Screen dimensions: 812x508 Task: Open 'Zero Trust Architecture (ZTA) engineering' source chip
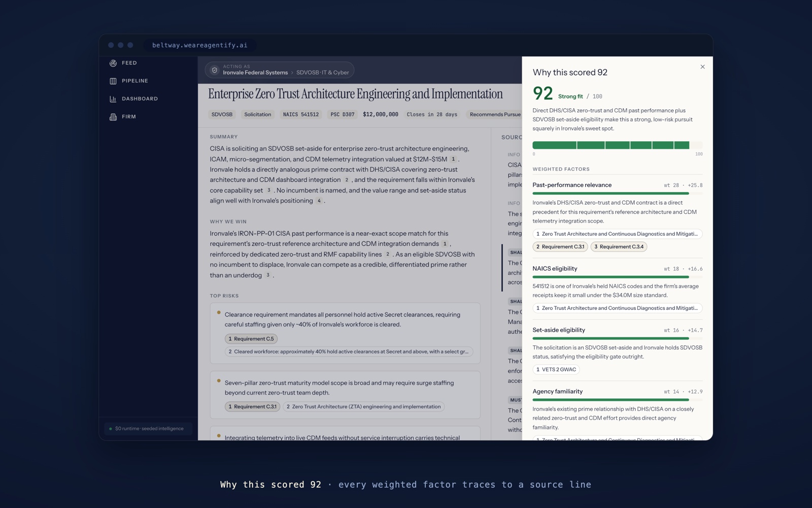click(x=363, y=406)
